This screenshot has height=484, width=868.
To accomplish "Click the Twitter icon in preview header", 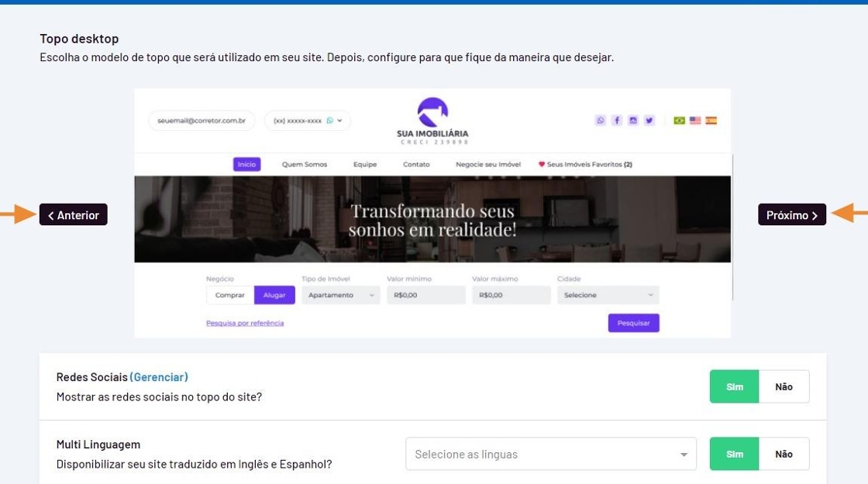I will pyautogui.click(x=649, y=120).
